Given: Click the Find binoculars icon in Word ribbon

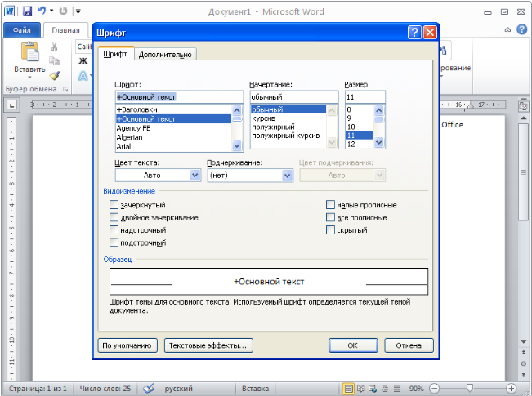Looking at the screenshot, I should click(x=443, y=51).
